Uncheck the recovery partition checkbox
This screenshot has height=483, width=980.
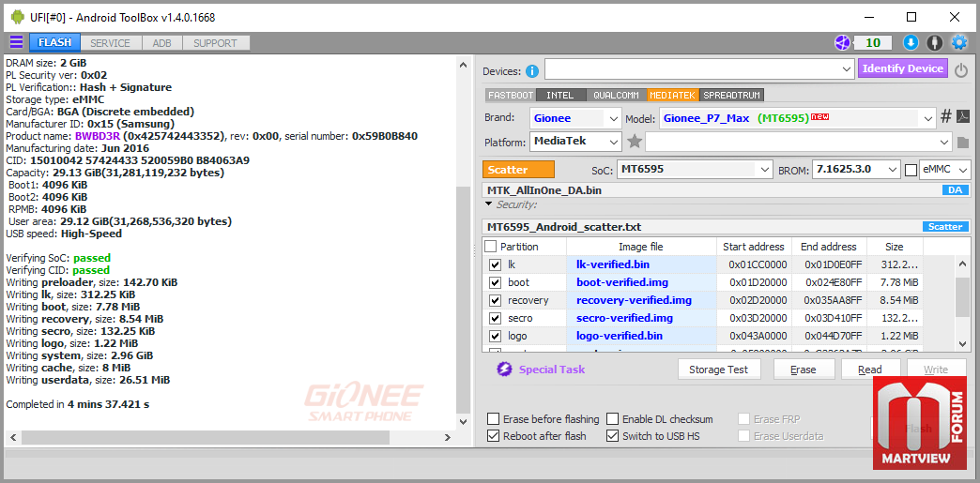[495, 300]
